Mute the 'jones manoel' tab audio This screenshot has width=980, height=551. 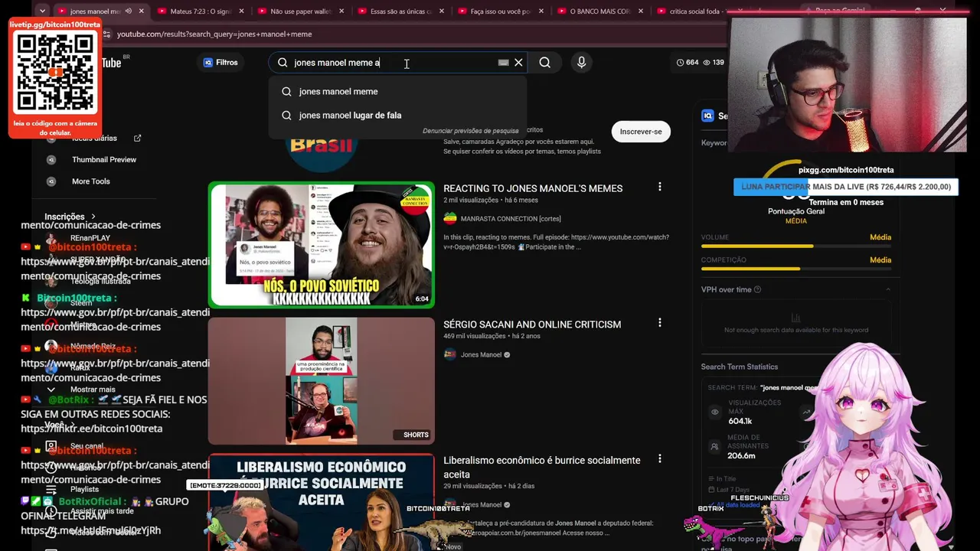click(128, 11)
